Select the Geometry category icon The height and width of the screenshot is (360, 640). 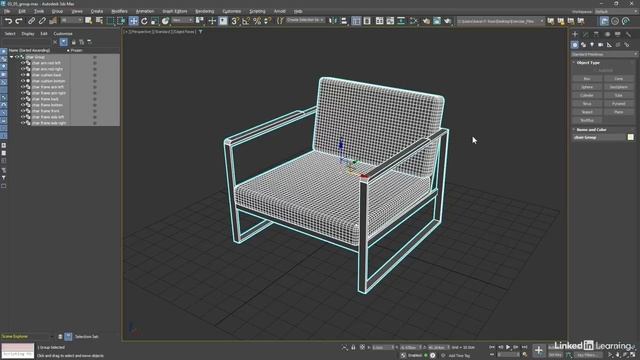coord(575,44)
